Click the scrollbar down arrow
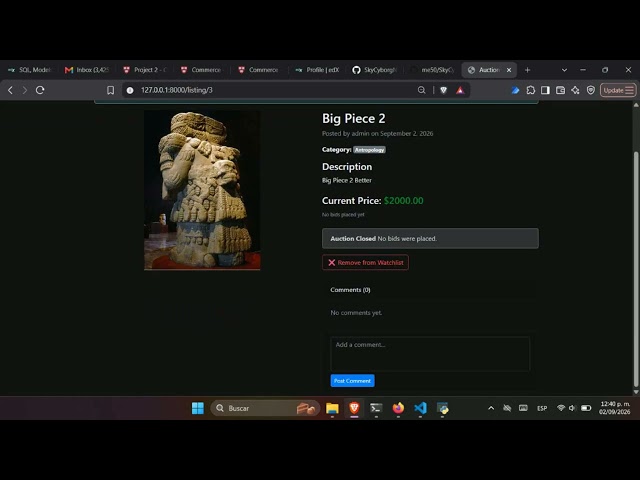 (636, 392)
